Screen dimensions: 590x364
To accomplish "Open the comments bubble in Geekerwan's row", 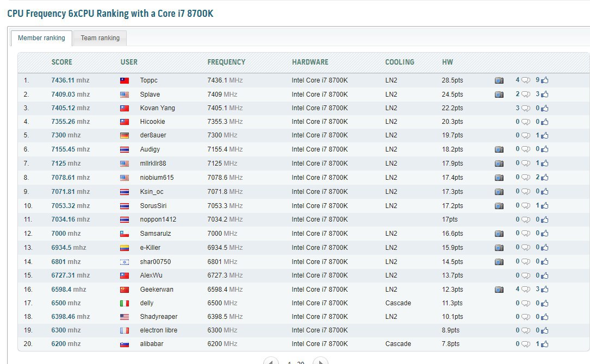I will [526, 290].
